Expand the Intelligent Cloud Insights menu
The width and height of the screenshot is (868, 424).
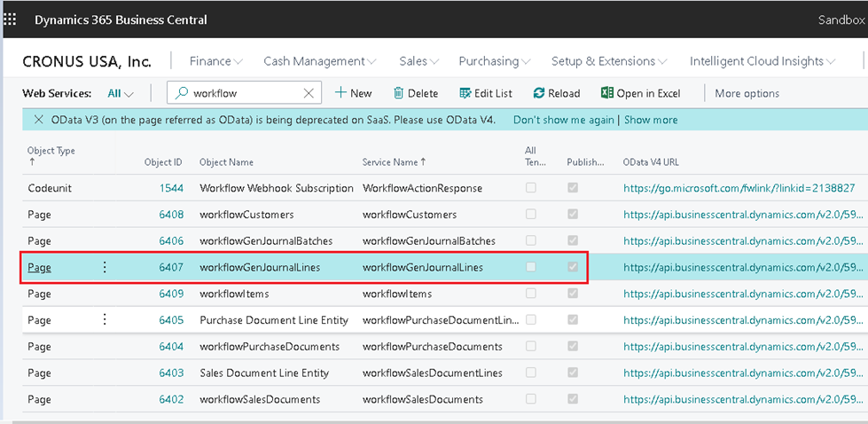(x=762, y=61)
